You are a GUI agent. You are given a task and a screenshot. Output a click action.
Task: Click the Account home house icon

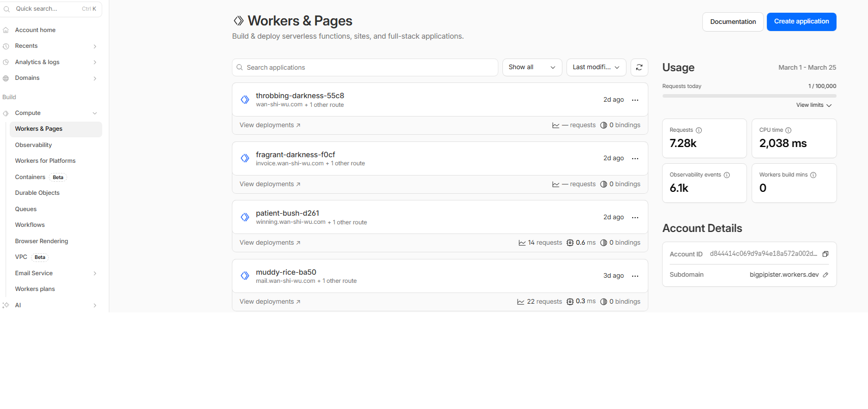(6, 30)
